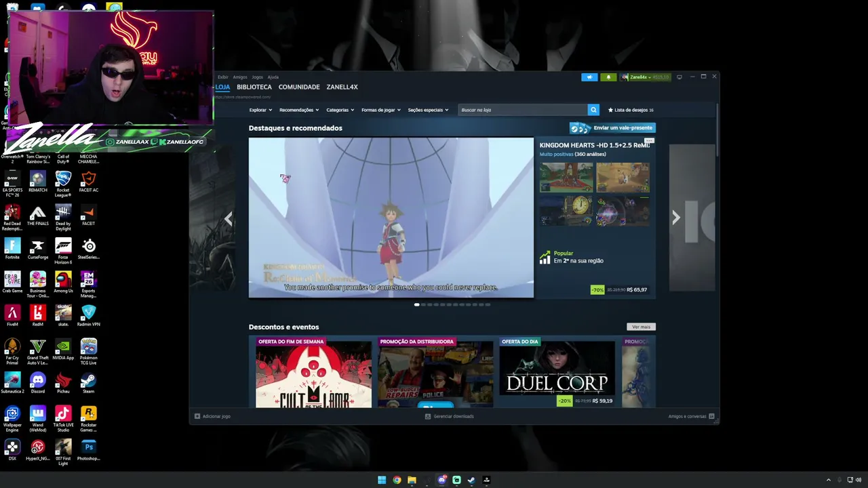
Task: Open Wallpaper Engine desktop shortcut
Action: pyautogui.click(x=12, y=418)
